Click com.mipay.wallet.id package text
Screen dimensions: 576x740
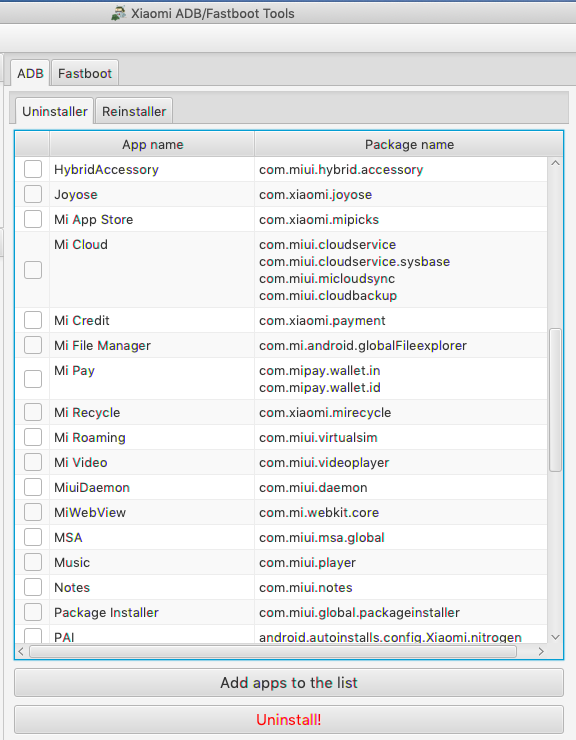[x=320, y=387]
